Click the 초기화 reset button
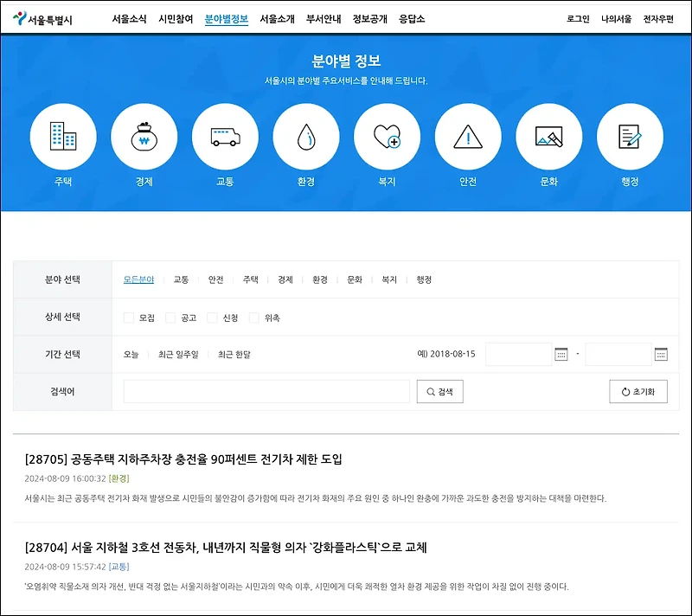 [637, 392]
